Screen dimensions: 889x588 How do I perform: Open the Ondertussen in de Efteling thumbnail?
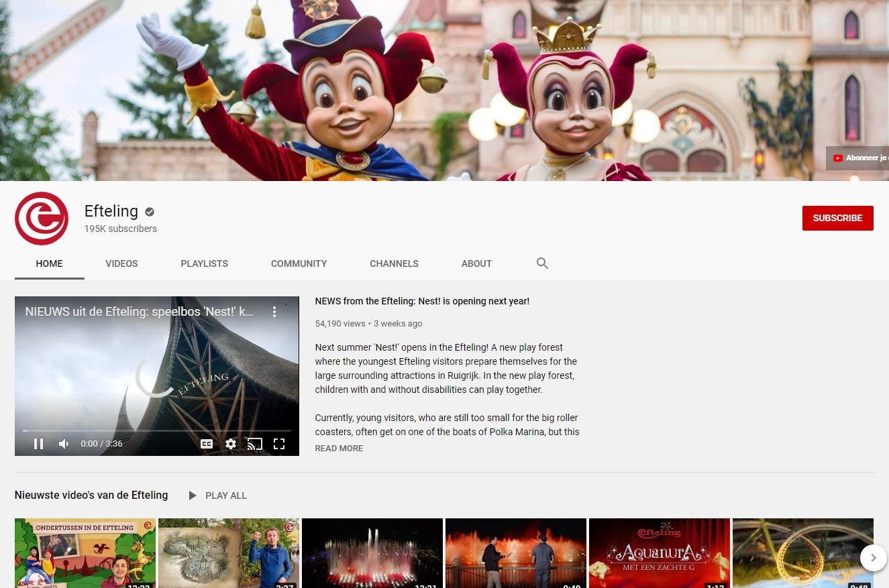point(85,553)
